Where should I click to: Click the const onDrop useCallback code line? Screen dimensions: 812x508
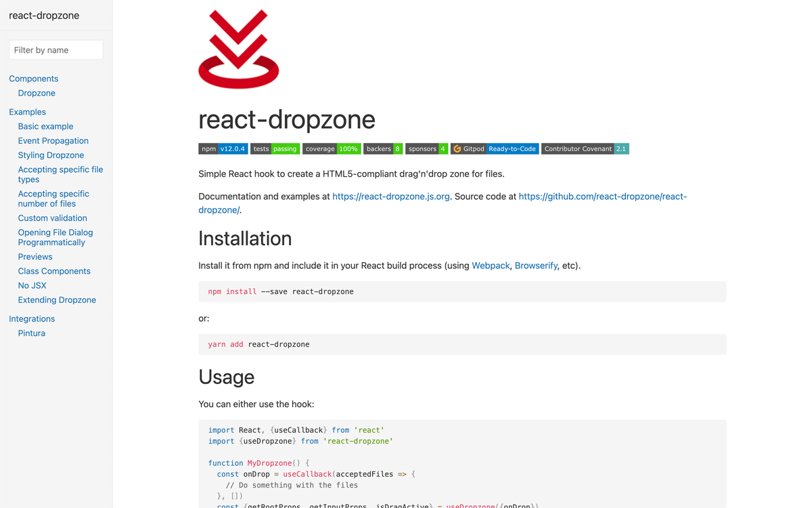coord(316,474)
